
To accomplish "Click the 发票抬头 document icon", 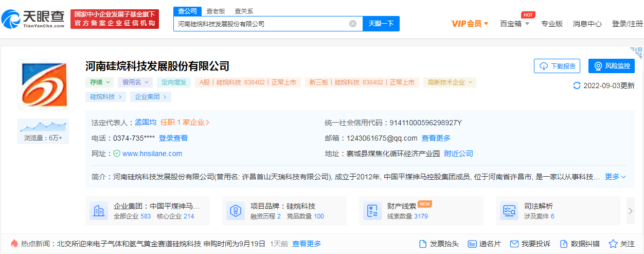I will click(423, 244).
